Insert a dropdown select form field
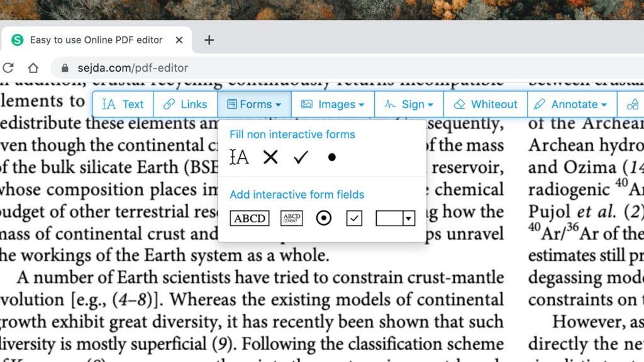644x362 pixels. tap(395, 218)
